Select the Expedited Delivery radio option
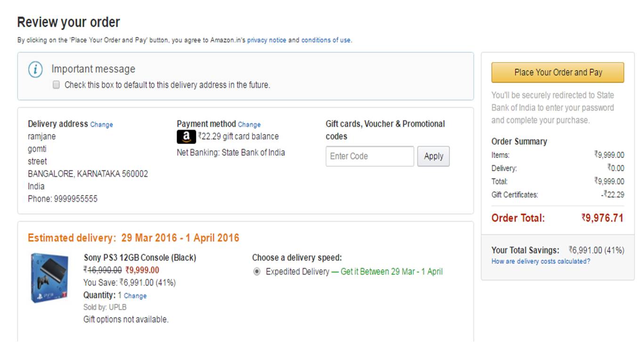644x342 pixels. pos(257,272)
